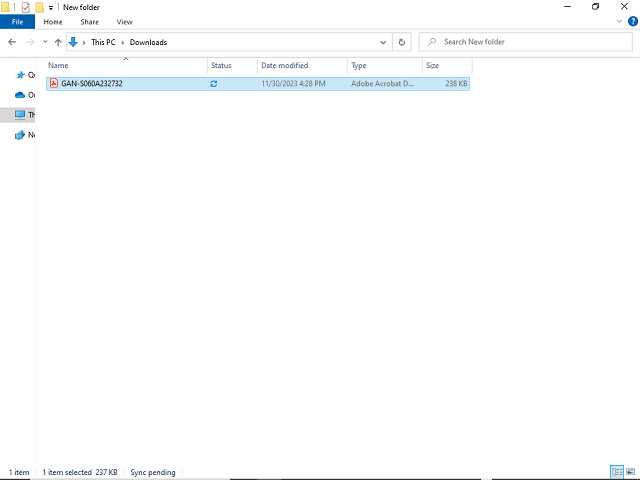Viewport: 640px width, 480px height.
Task: Refresh the current folder view
Action: pyautogui.click(x=402, y=42)
